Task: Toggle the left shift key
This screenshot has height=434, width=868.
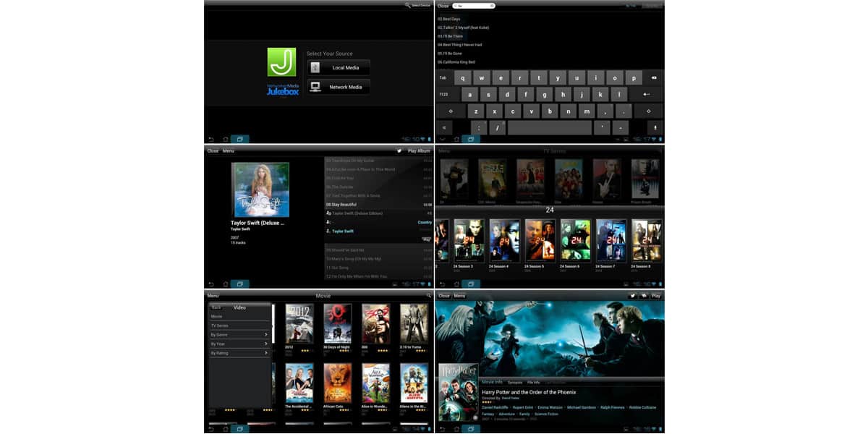Action: (x=451, y=111)
